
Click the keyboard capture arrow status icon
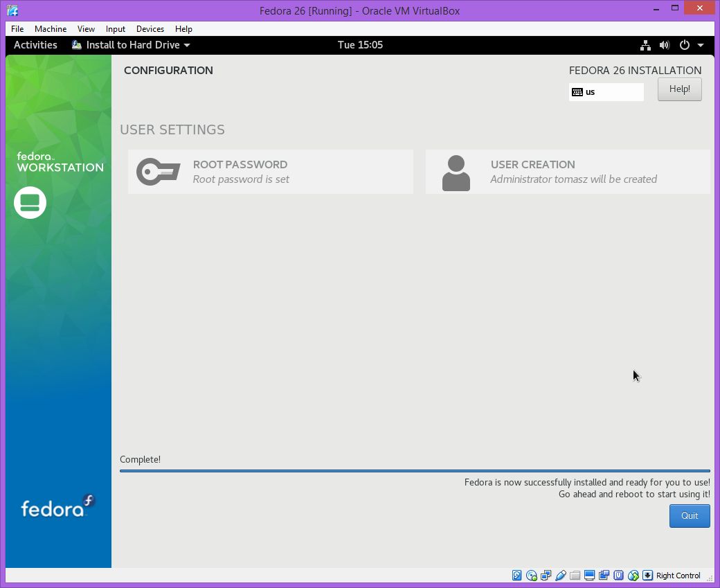tap(647, 575)
